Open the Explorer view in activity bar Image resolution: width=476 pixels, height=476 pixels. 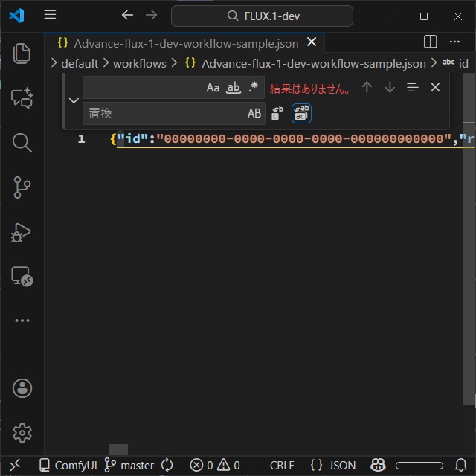[22, 53]
